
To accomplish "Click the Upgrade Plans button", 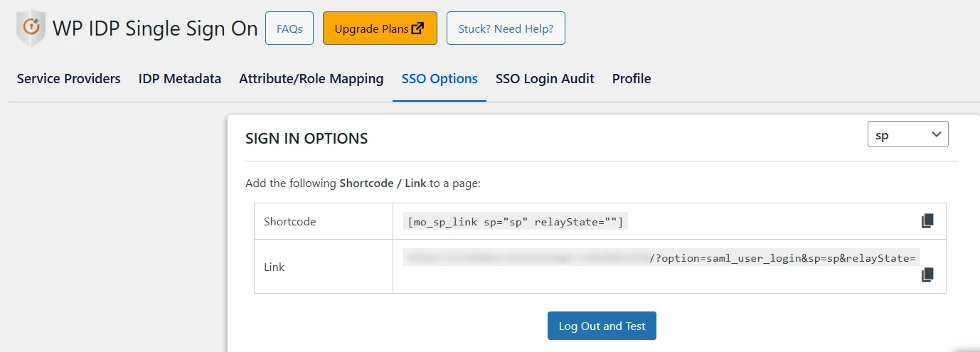I will tap(380, 28).
